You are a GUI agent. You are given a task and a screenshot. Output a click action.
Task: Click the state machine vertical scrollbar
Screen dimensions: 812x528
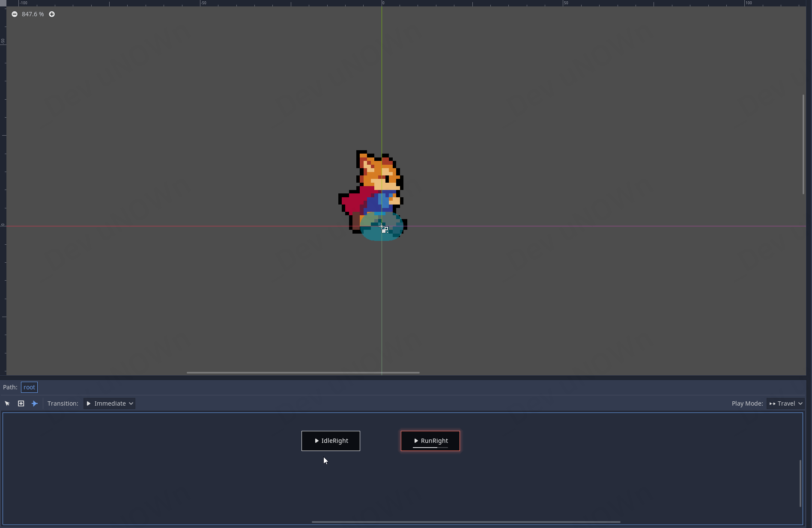(x=800, y=484)
